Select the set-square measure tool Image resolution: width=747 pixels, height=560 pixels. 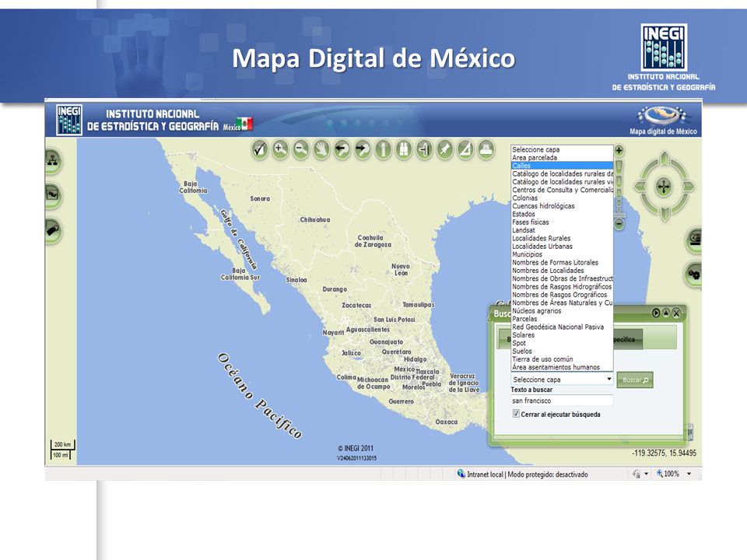click(x=465, y=149)
